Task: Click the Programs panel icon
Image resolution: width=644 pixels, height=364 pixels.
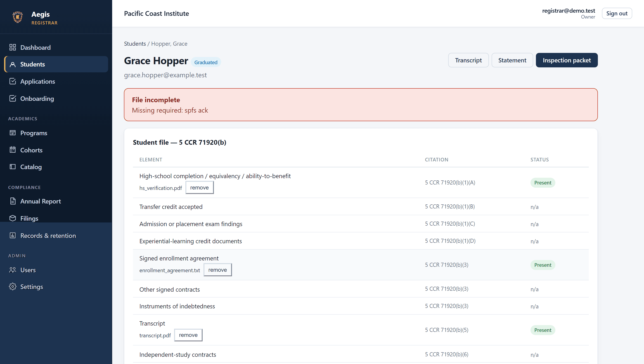Action: pos(12,133)
